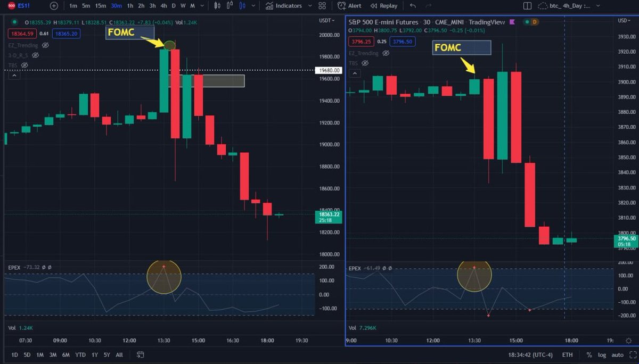Select the YTD date range
This screenshot has width=639, height=364.
coord(80,354)
